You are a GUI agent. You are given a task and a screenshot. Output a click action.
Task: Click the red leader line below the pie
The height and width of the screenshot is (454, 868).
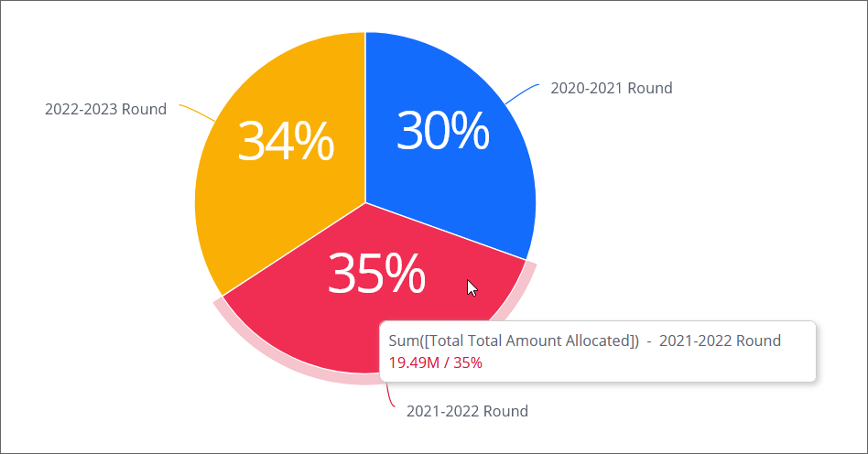pyautogui.click(x=391, y=396)
